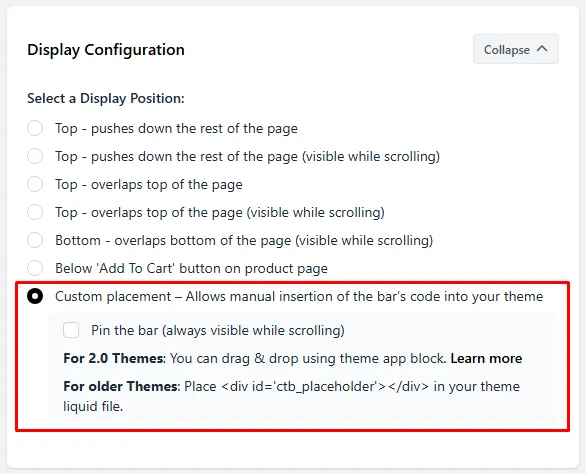
Task: Click the 'Select a Display Position' label
Action: click(x=106, y=98)
